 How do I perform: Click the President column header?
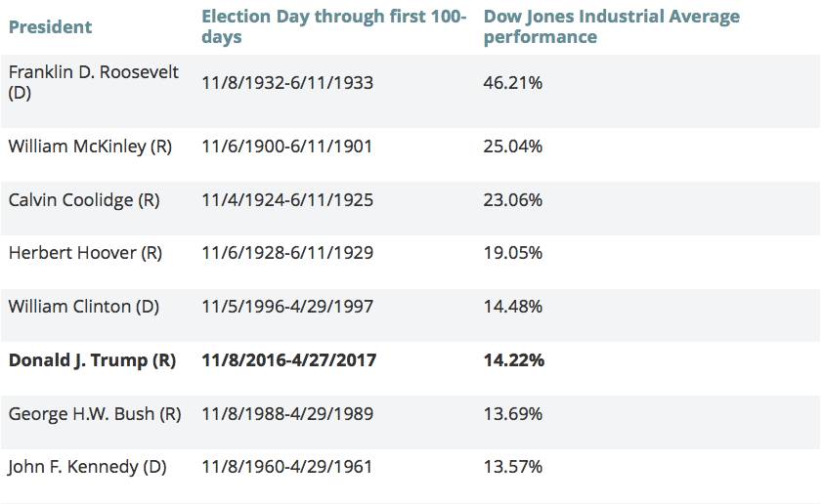[x=51, y=26]
